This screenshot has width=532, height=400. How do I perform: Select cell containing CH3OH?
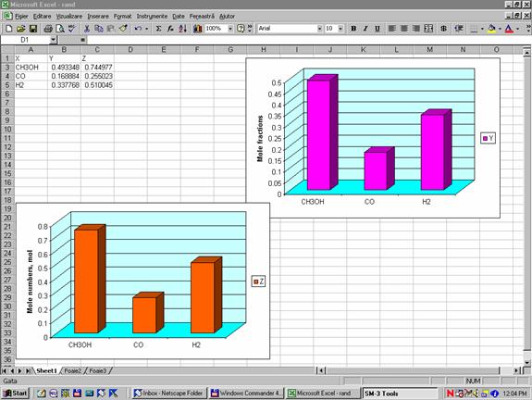pyautogui.click(x=31, y=68)
